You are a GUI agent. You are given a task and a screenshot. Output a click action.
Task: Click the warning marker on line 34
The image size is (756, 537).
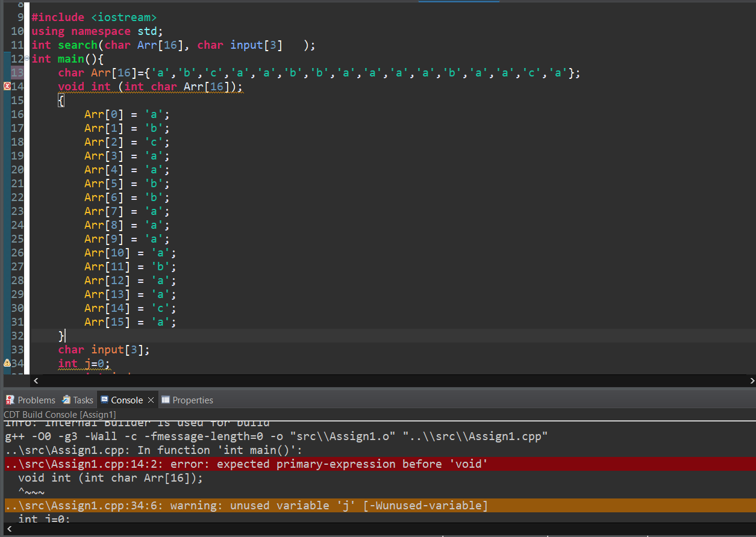pos(7,363)
